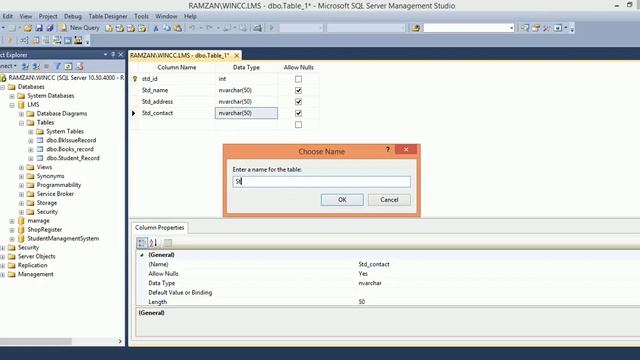Click the Manage Spatial Indexes icon
The width and height of the screenshot is (640, 360).
pyautogui.click(x=78, y=40)
